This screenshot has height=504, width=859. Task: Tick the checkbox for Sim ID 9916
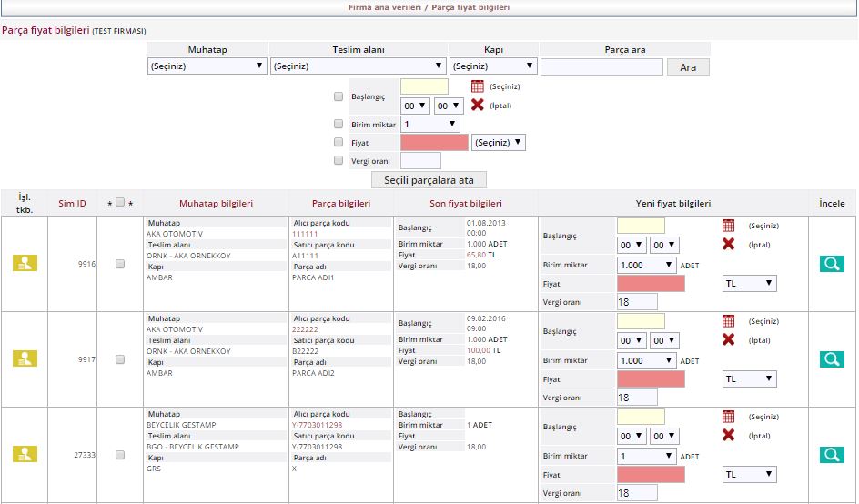click(x=119, y=264)
